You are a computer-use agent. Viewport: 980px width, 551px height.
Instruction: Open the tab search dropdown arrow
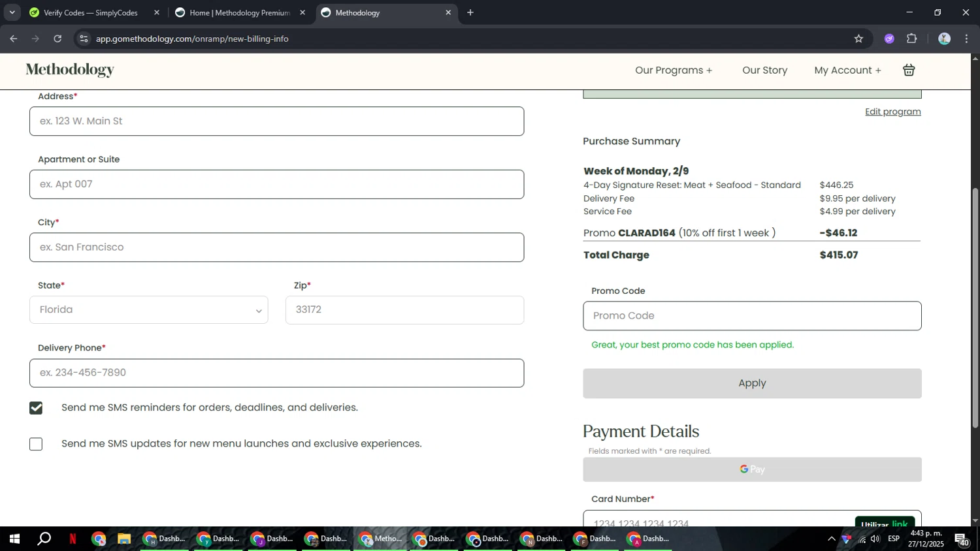[x=12, y=12]
